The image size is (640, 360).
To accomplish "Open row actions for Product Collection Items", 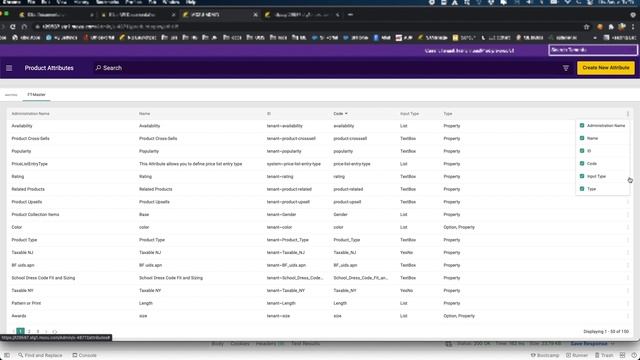I will point(628,215).
